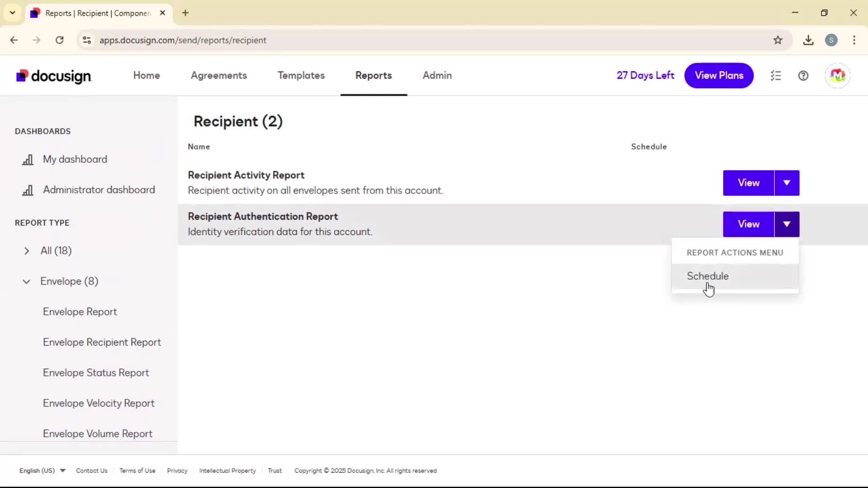Open the tab search dropdown arrow
The image size is (868, 488).
coord(13,13)
